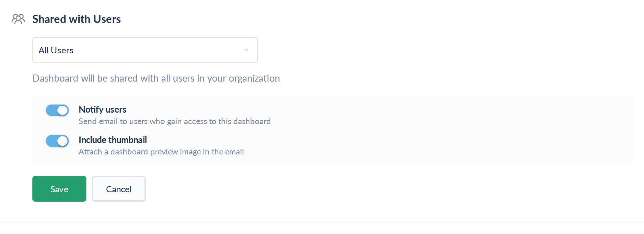Image resolution: width=644 pixels, height=234 pixels.
Task: Click the word 'organization' in helper text
Action: [254, 79]
